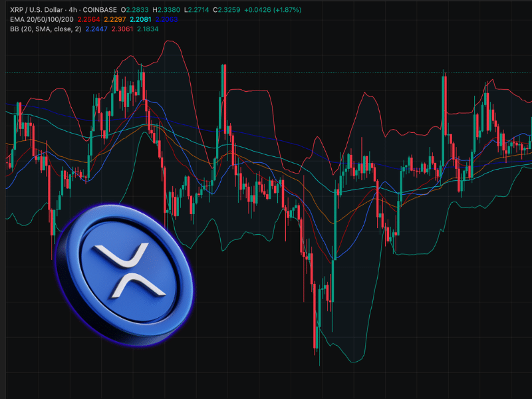Click the low price L2.2714
Viewport: 532px width, 399px height.
(x=196, y=10)
